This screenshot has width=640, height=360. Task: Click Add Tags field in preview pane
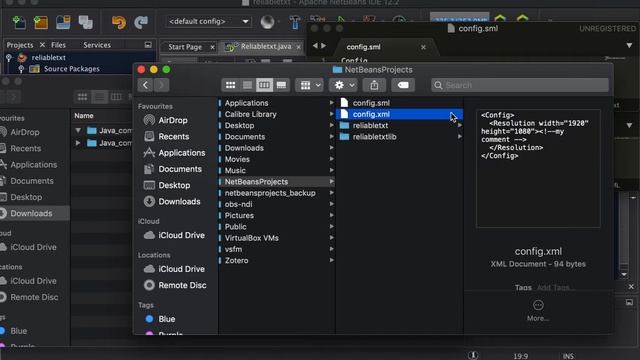coord(555,288)
